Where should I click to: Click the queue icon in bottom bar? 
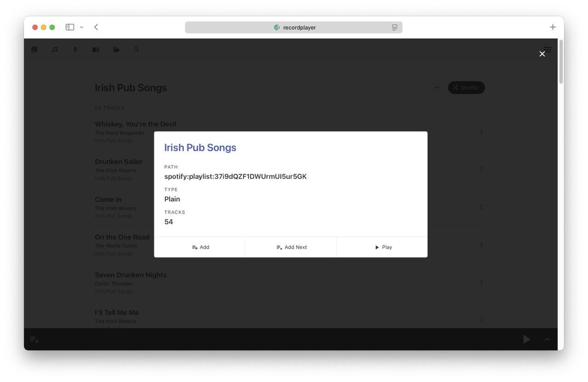pyautogui.click(x=34, y=339)
